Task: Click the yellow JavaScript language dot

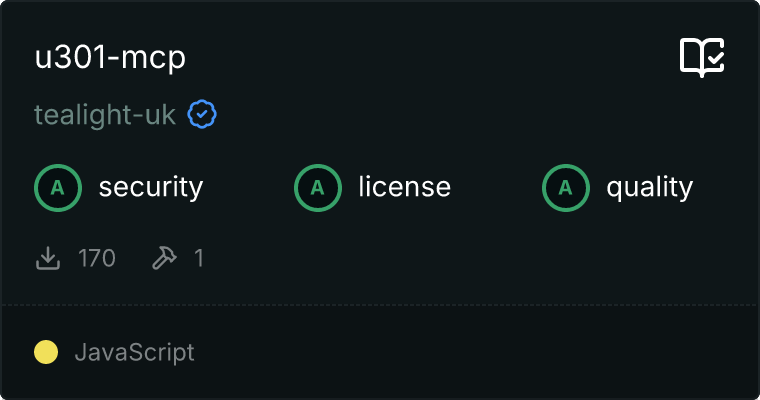Action: pyautogui.click(x=46, y=352)
